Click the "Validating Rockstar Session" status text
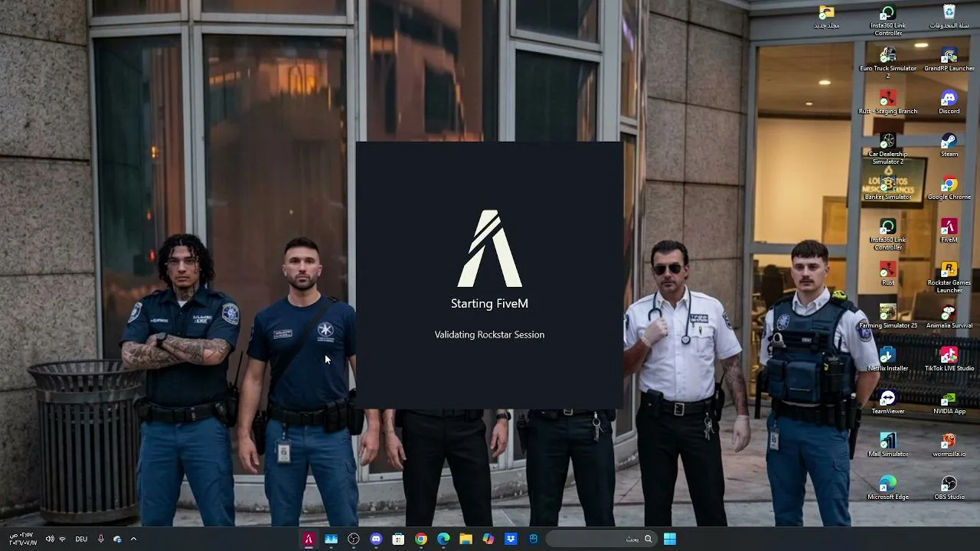980x551 pixels. point(489,334)
